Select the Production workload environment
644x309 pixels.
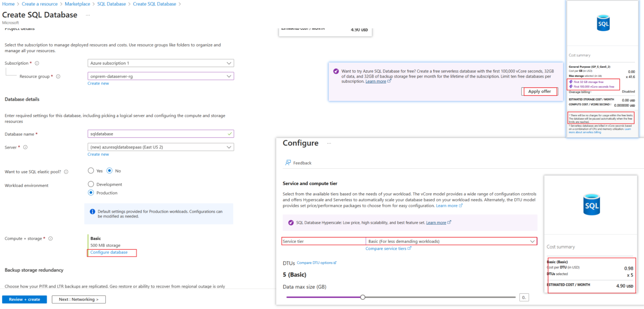click(91, 192)
